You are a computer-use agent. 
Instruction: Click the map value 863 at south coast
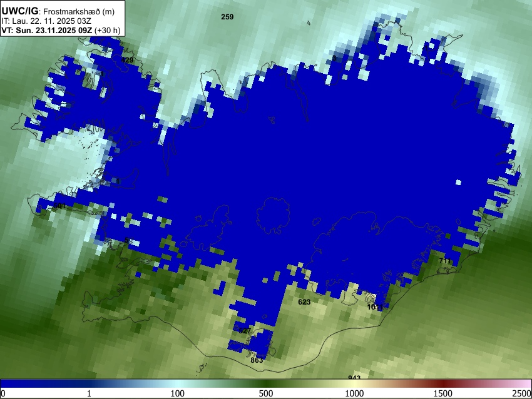pos(257,360)
